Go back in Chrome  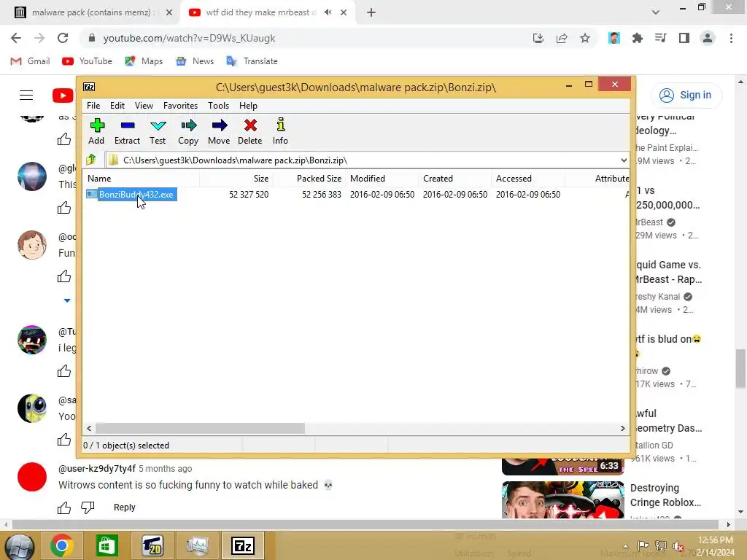coord(16,38)
